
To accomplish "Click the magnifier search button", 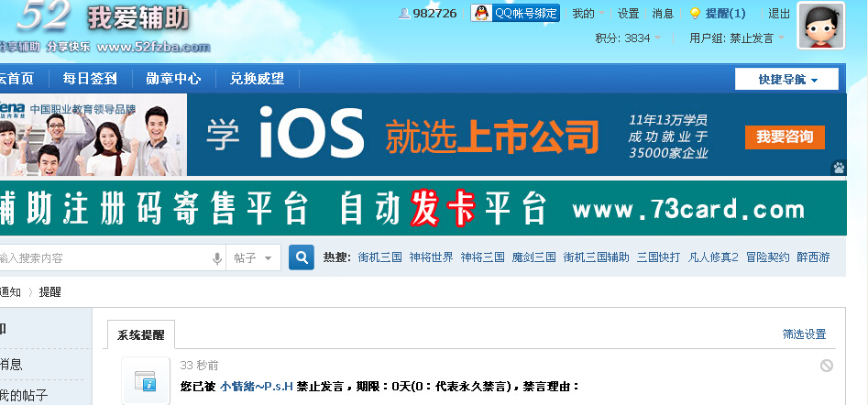I will (x=302, y=257).
